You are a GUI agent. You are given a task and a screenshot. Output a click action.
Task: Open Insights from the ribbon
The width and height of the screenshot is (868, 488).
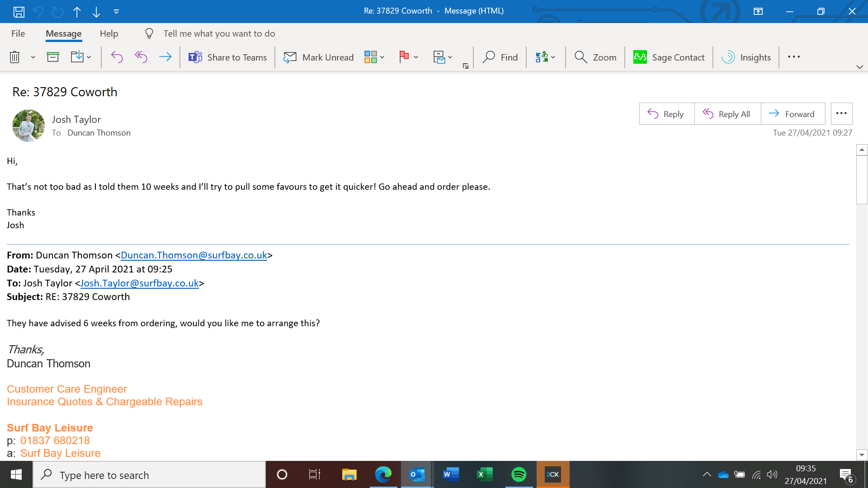[x=746, y=57]
